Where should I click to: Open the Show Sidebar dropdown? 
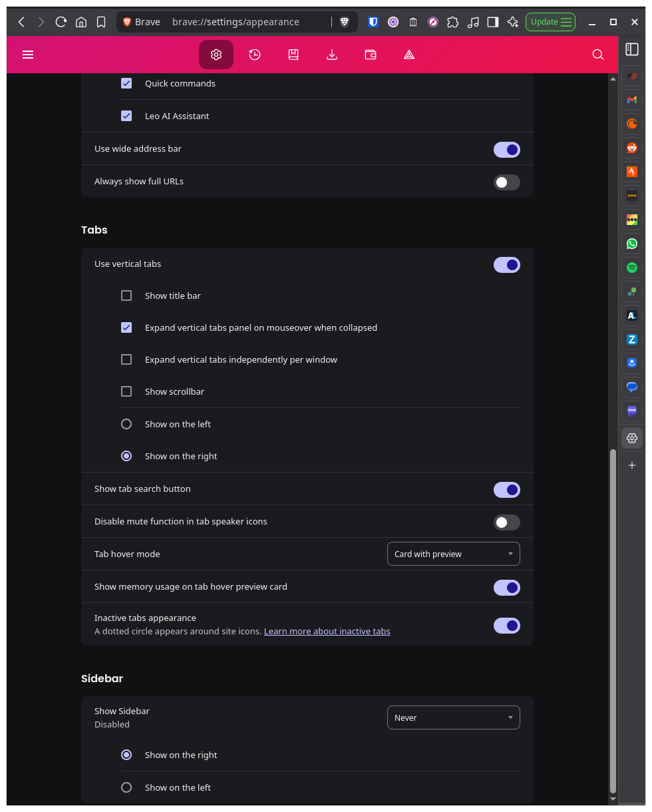(x=454, y=717)
